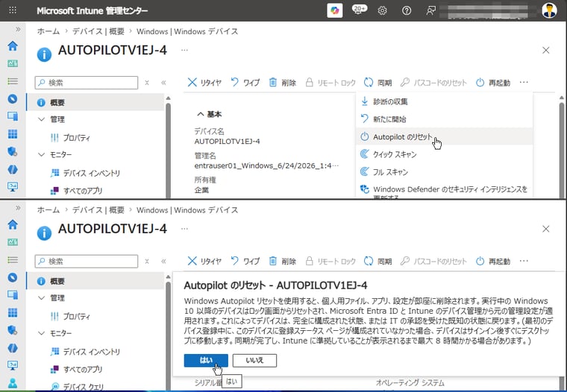Open 概要 nav item in the menu-open view
The image size is (567, 392).
click(x=95, y=102)
